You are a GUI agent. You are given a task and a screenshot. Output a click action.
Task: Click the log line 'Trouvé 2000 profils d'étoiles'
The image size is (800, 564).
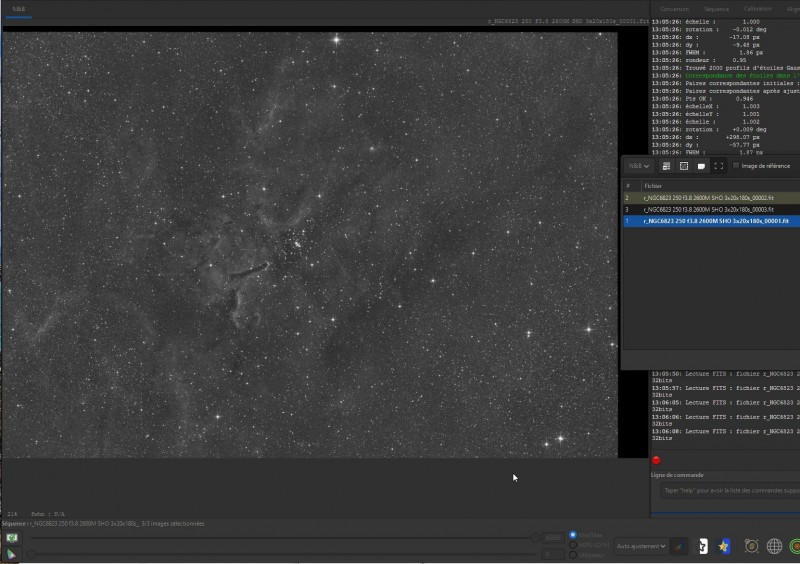726,68
